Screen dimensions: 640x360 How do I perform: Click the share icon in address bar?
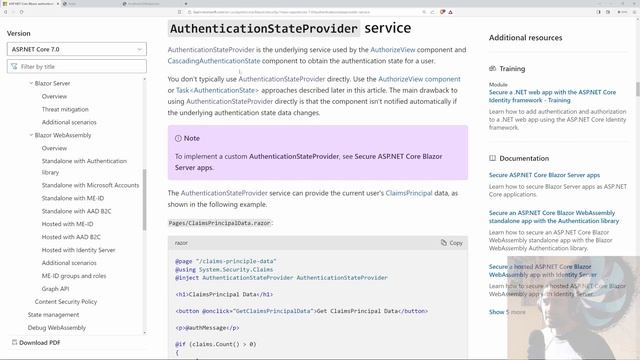(433, 12)
